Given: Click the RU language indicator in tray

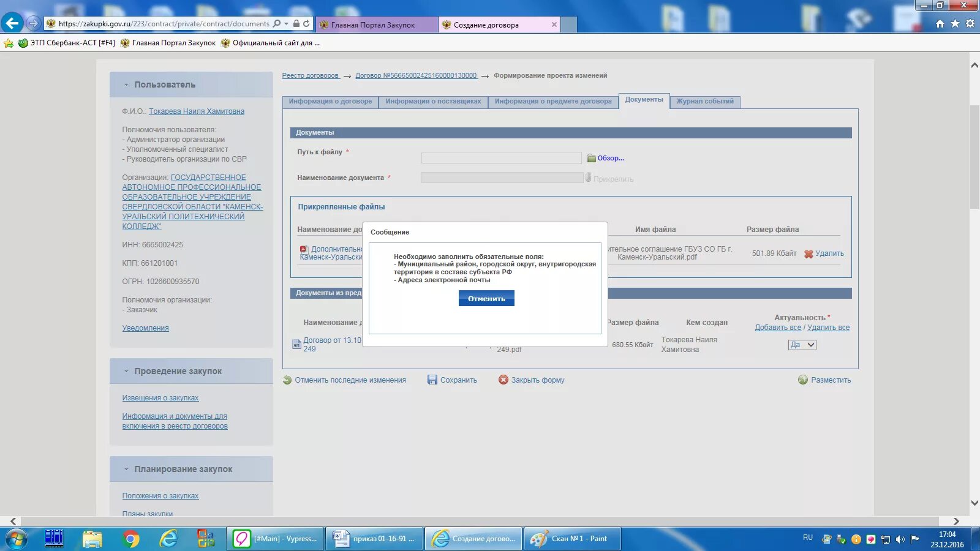Looking at the screenshot, I should pos(808,538).
